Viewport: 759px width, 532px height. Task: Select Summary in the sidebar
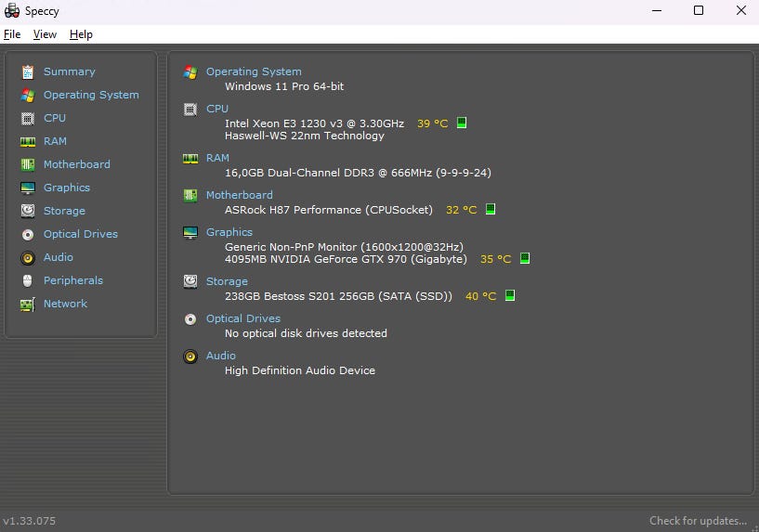(x=70, y=71)
